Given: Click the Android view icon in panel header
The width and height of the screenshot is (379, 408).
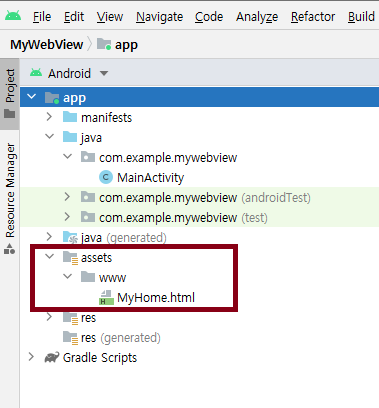Looking at the screenshot, I should pyautogui.click(x=36, y=72).
